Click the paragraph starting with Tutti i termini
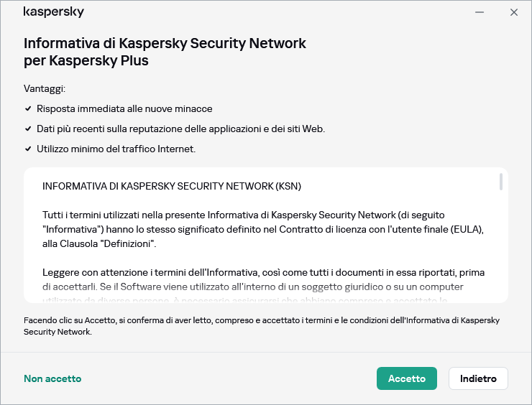Screen dimensions: 532x405 click(x=263, y=229)
